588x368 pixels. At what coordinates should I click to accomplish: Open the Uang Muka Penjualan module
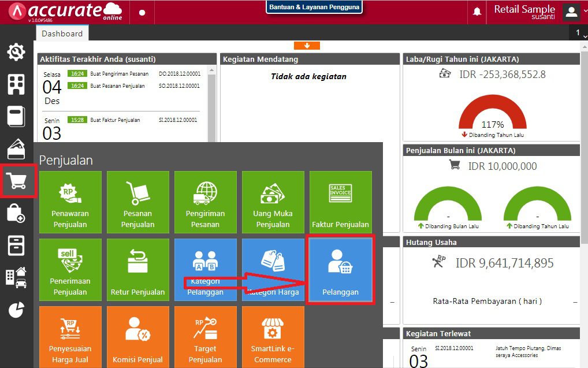[x=273, y=202]
